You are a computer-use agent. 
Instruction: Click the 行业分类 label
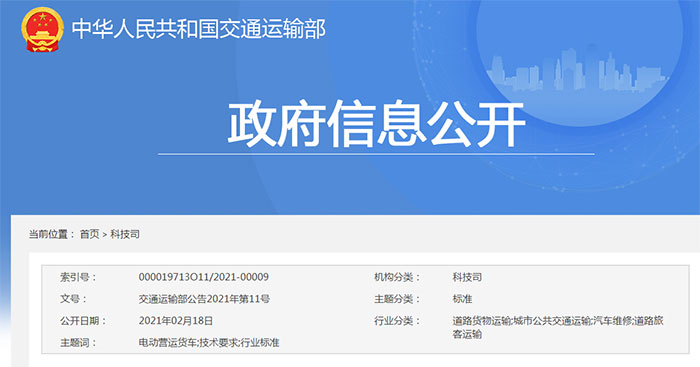pyautogui.click(x=397, y=321)
